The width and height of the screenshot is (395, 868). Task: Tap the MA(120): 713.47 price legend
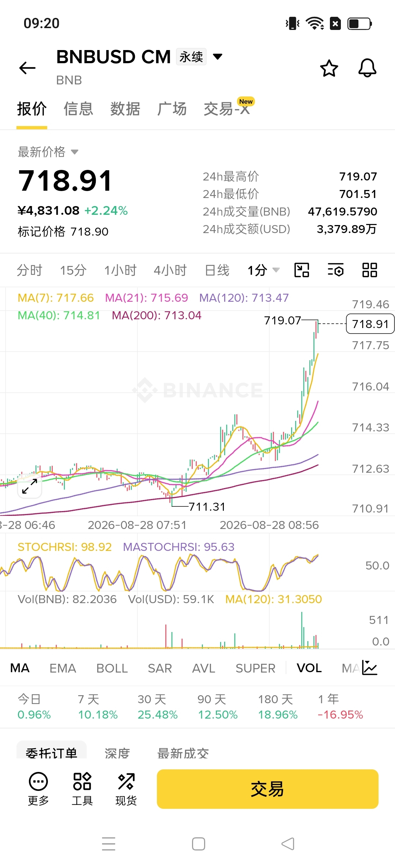coord(244,298)
